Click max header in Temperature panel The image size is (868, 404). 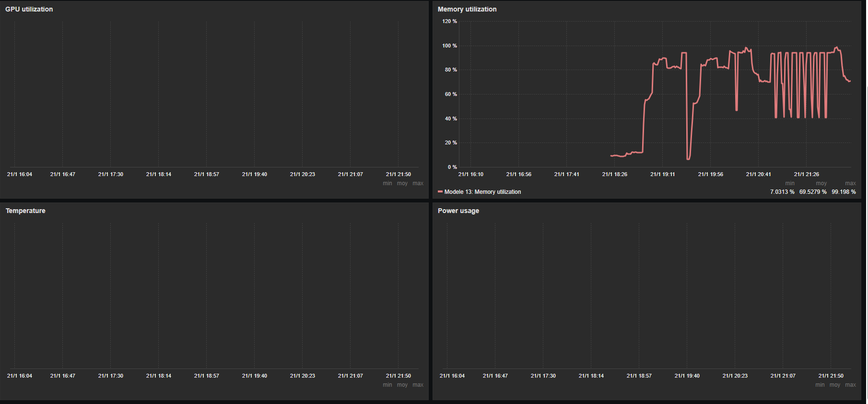418,385
